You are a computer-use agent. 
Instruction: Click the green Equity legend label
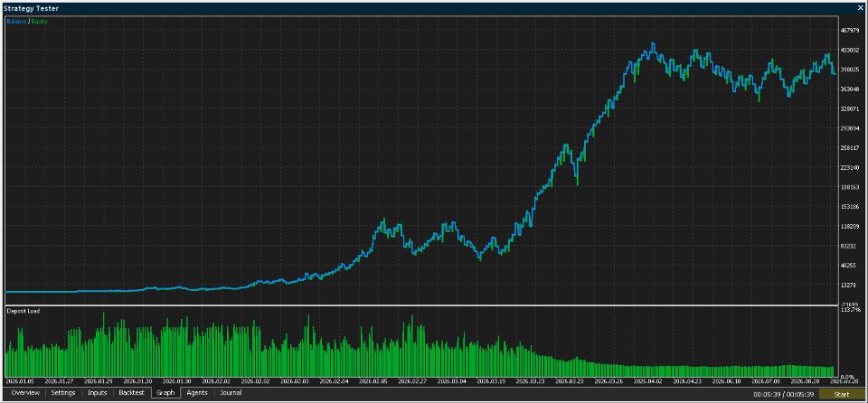point(39,21)
